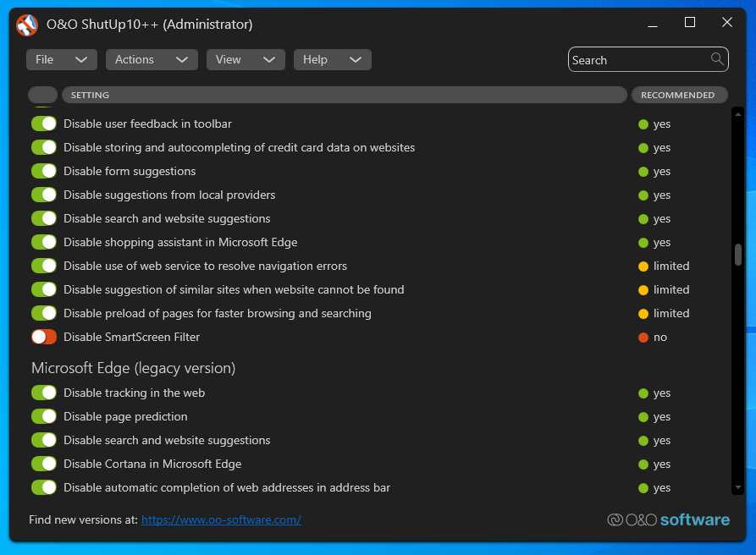Image resolution: width=756 pixels, height=555 pixels.
Task: Select Disable search and website suggestions under legacy Edge
Action: pos(167,440)
